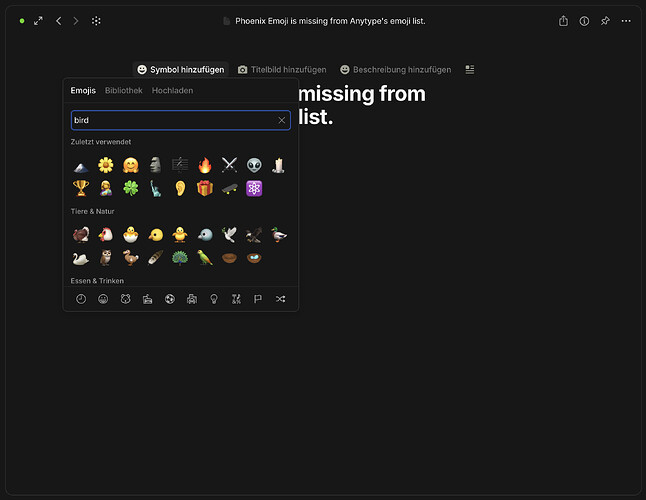Viewport: 646px width, 500px height.
Task: Choose the eagle emoji
Action: click(254, 235)
